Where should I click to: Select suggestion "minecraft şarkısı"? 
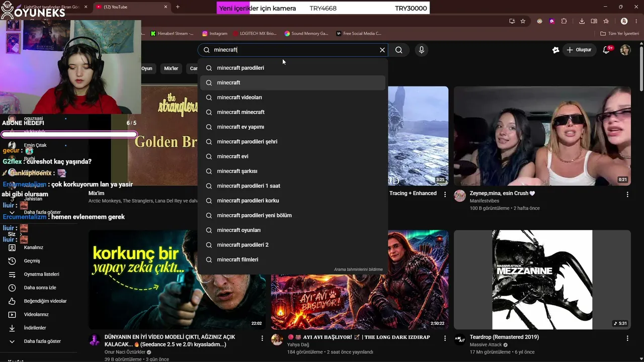293,171
